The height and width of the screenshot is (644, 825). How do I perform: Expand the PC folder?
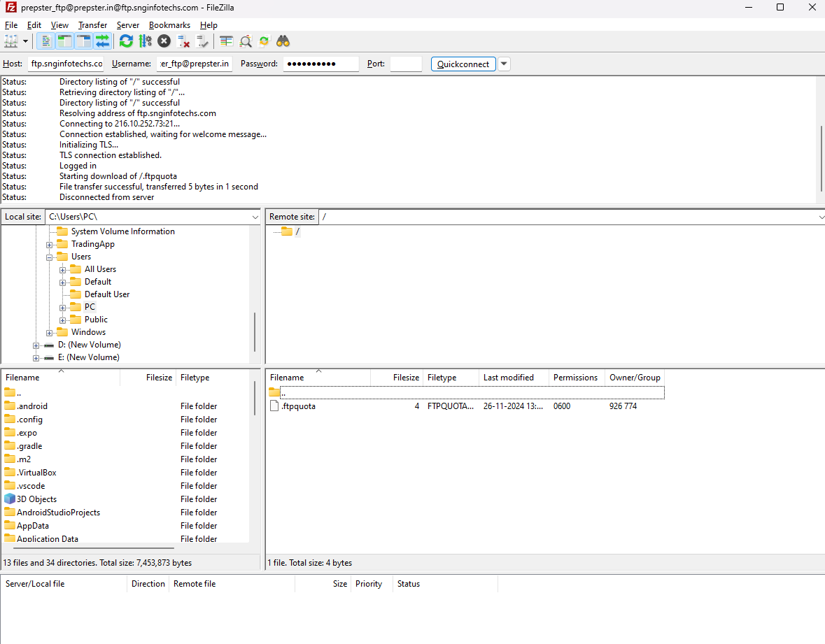click(62, 308)
